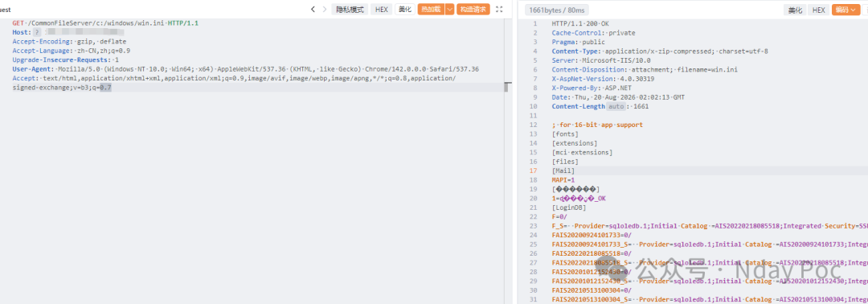Click the [fonts] section line

(x=565, y=134)
